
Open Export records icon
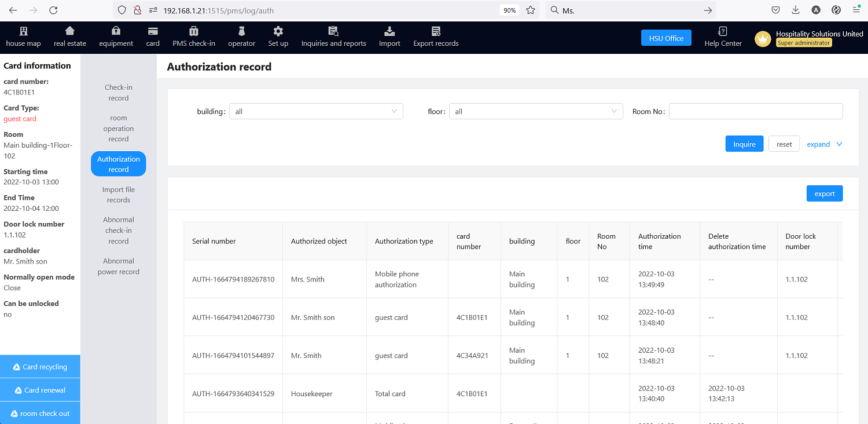(436, 31)
